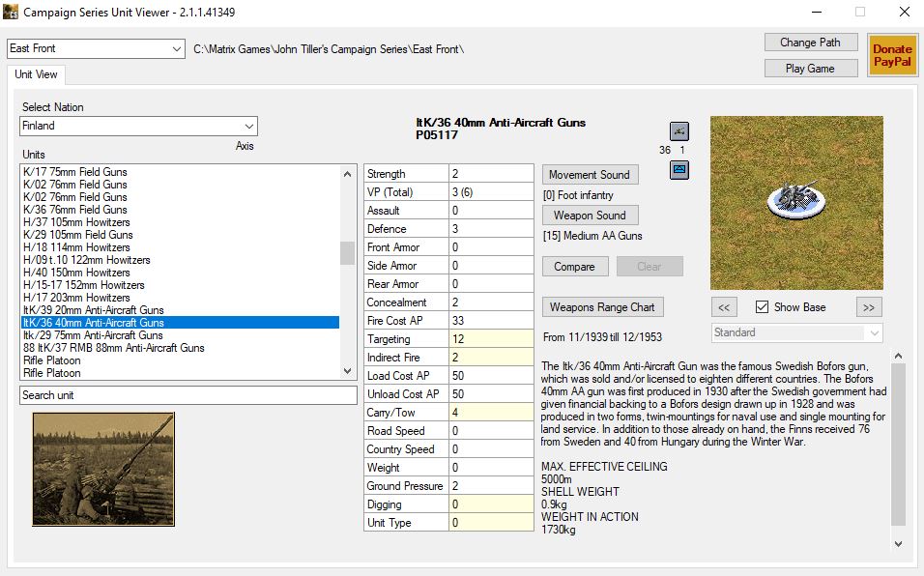Expand the Select Nation Finland dropdown
The image size is (924, 576).
pos(138,126)
